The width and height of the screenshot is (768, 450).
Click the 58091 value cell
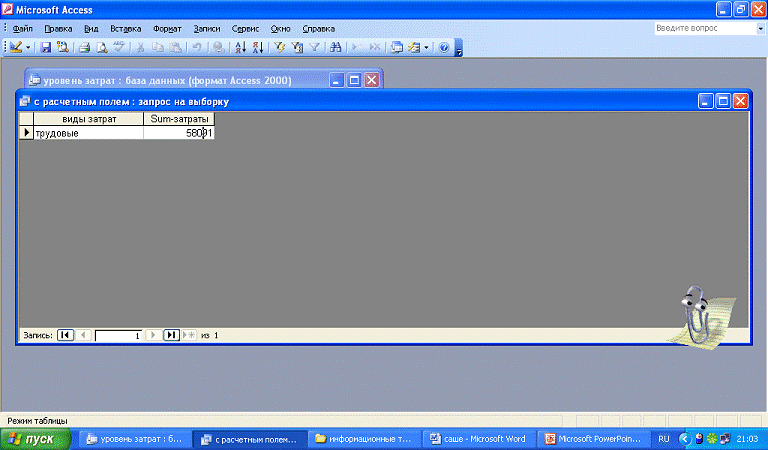(179, 133)
